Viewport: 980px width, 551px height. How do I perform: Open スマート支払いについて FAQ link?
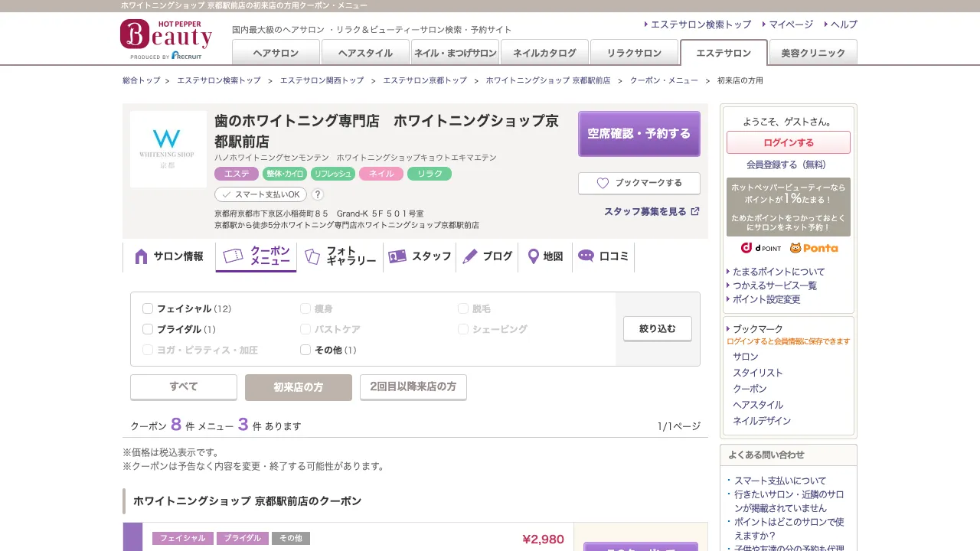point(780,481)
